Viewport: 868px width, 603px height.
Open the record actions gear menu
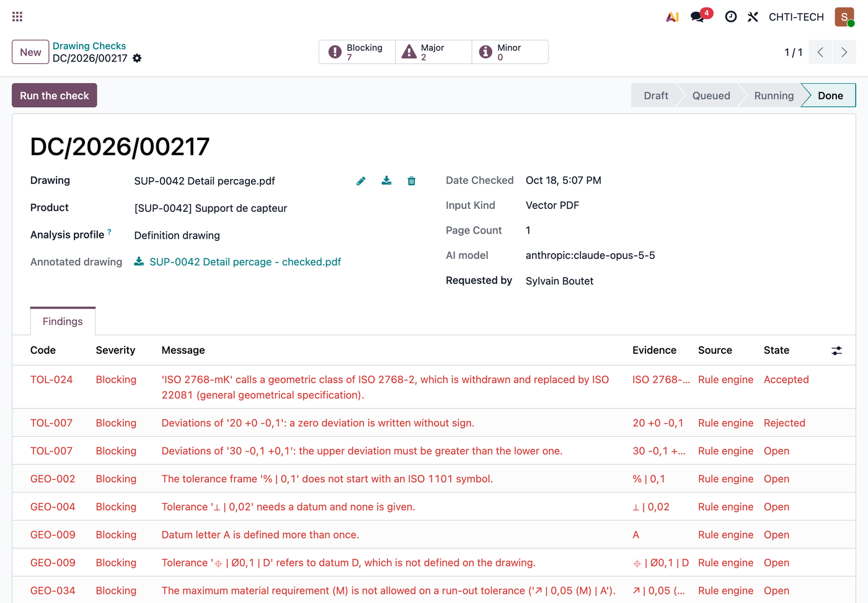point(137,58)
